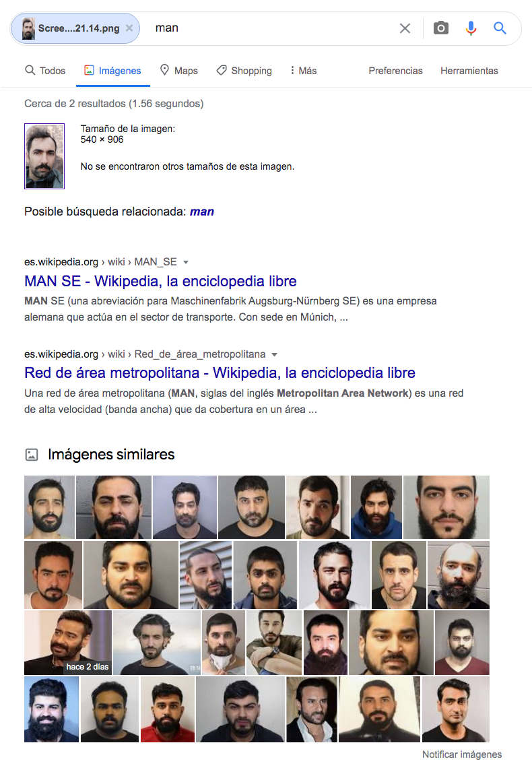
Task: Open the MAN SE Wikipedia result
Action: point(160,281)
